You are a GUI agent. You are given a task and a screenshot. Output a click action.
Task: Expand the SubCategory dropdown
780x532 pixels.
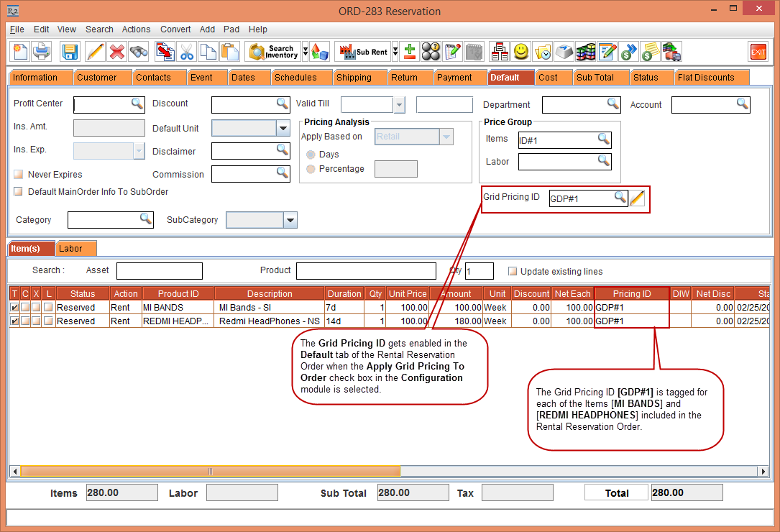click(290, 220)
